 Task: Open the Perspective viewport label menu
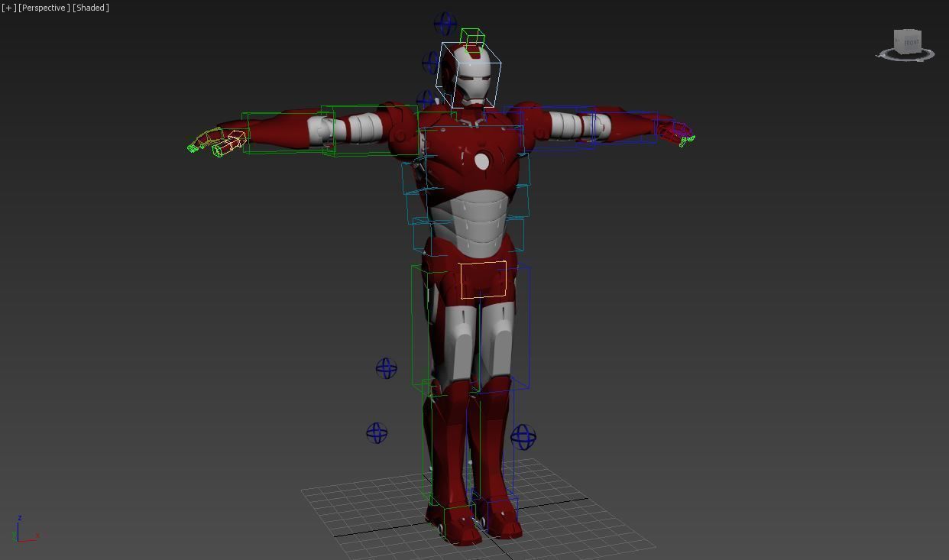[x=44, y=8]
